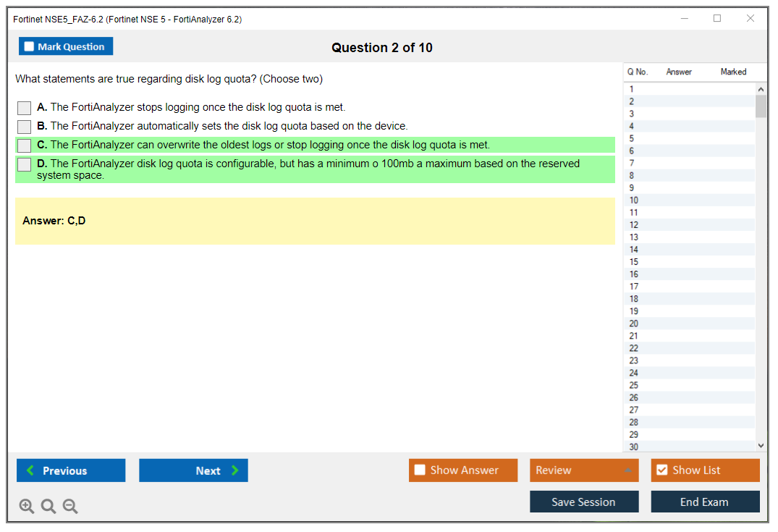Tick the checkbox for answer A
The image size is (778, 532).
pos(25,108)
